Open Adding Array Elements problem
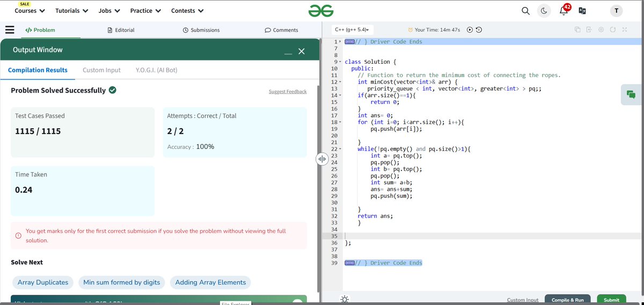Screen dimensions: 644x305 pyautogui.click(x=210, y=282)
